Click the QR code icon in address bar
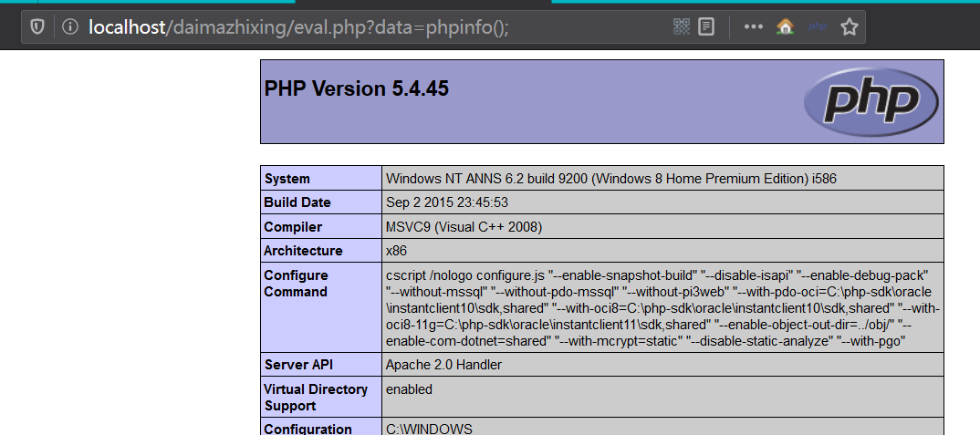The width and height of the screenshot is (980, 435). pyautogui.click(x=682, y=26)
